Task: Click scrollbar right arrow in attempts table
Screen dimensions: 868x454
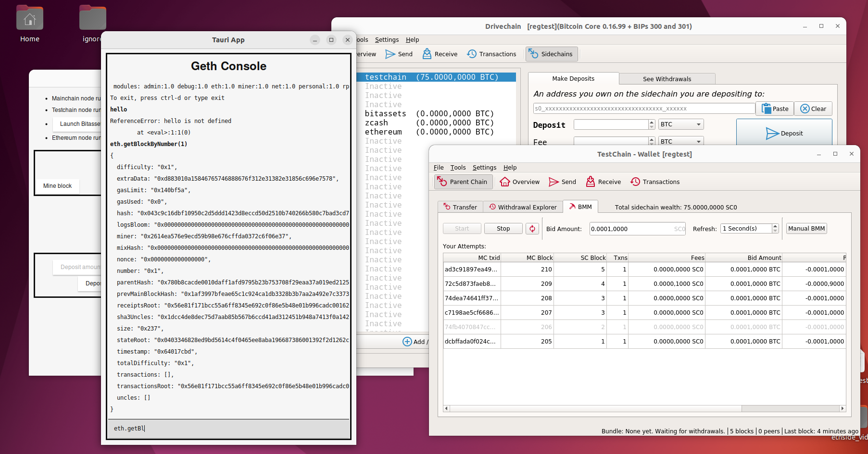Action: pyautogui.click(x=842, y=408)
